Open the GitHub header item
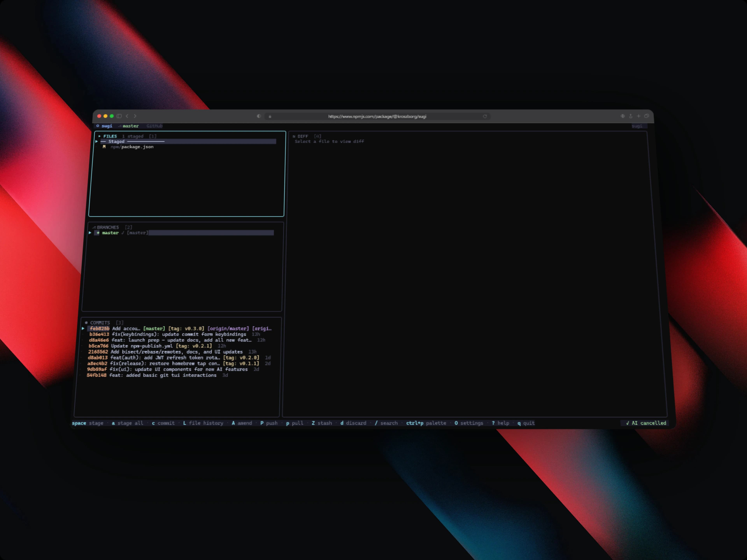Image resolution: width=747 pixels, height=560 pixels. click(154, 126)
